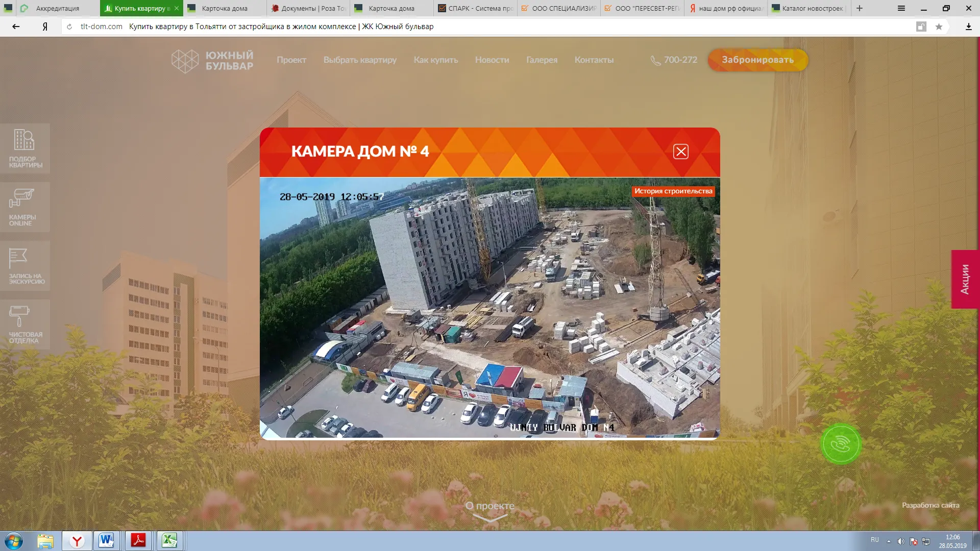Open a new browser tab with plus button

click(x=859, y=8)
